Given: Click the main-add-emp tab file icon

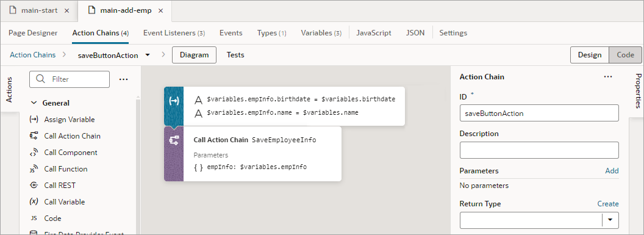Looking at the screenshot, I should coord(93,10).
